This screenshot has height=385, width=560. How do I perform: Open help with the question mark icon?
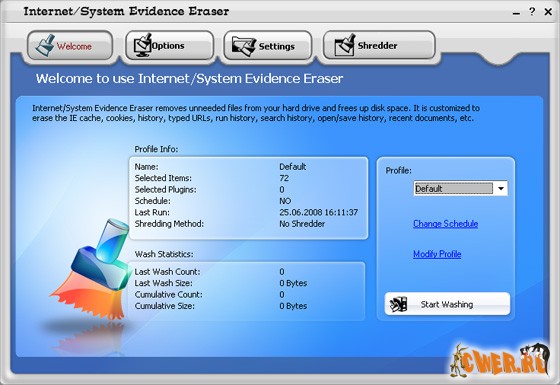(532, 11)
